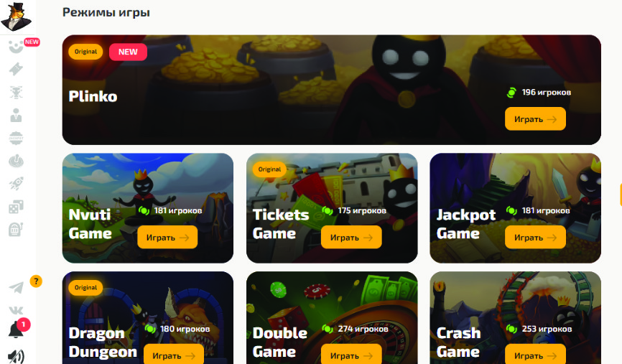
Task: Open the Crash Game card title
Action: pos(458,342)
